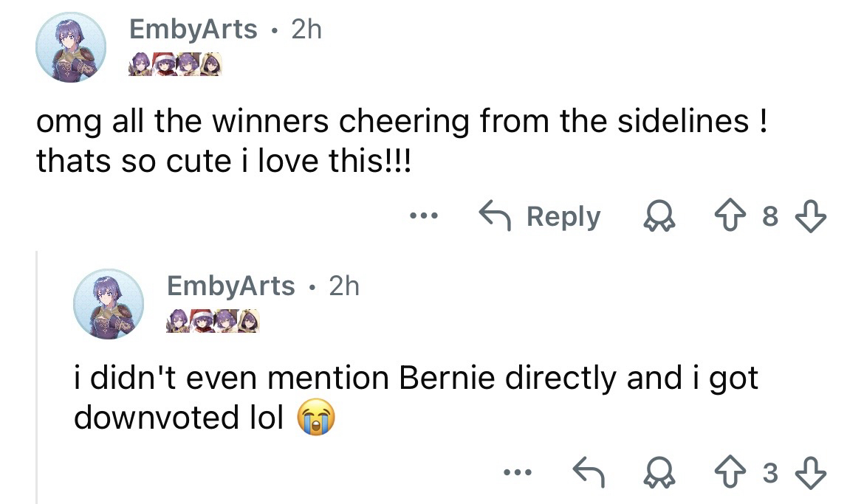This screenshot has width=864, height=504.
Task: Open the three-dot menu on the top comment
Action: point(425,217)
